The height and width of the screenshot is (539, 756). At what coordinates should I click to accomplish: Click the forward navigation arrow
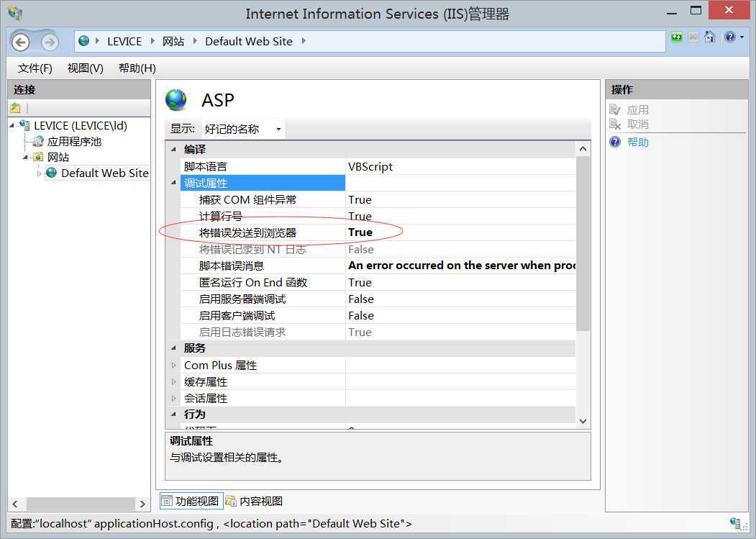pos(49,42)
